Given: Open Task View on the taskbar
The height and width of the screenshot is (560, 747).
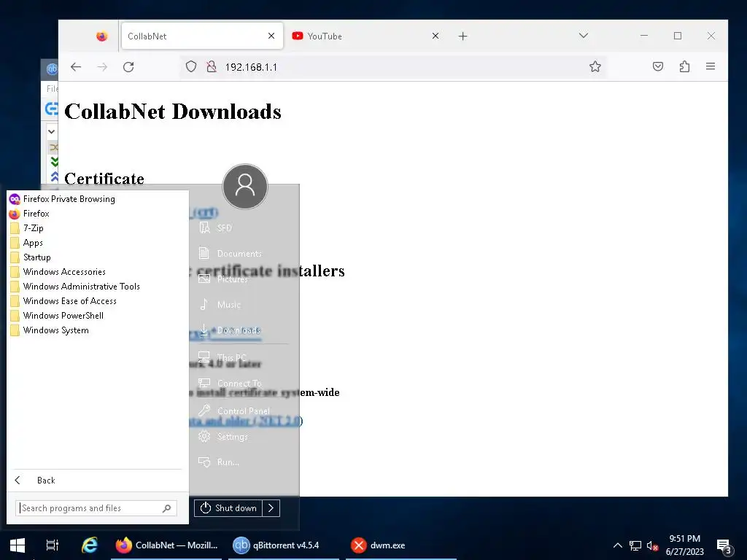Looking at the screenshot, I should [53, 545].
